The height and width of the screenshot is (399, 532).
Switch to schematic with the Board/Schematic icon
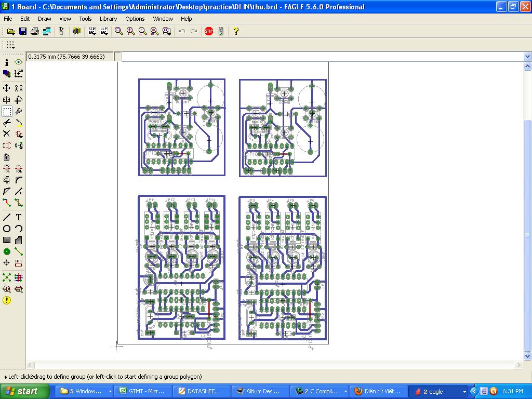click(x=61, y=32)
